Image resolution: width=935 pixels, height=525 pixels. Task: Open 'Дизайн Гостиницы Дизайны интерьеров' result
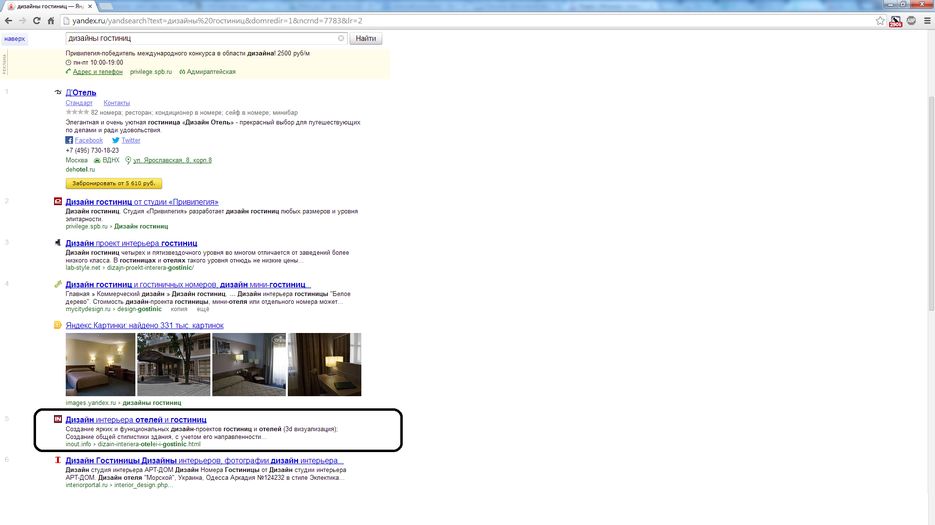(x=205, y=461)
